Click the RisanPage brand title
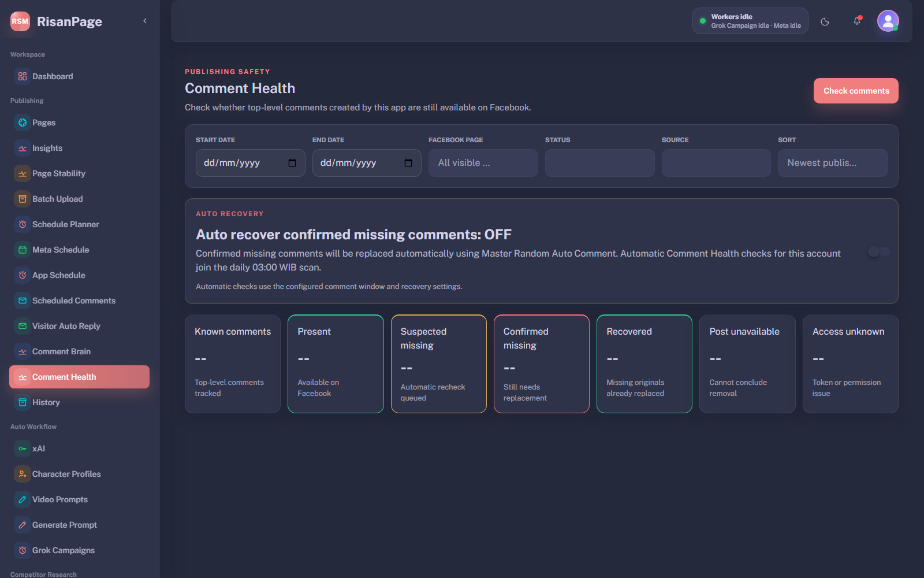 (x=69, y=21)
